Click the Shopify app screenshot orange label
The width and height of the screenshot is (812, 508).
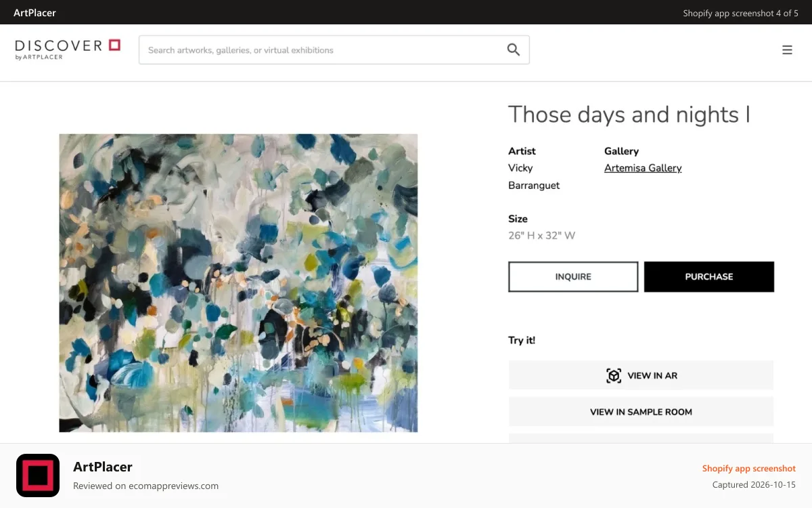click(748, 468)
